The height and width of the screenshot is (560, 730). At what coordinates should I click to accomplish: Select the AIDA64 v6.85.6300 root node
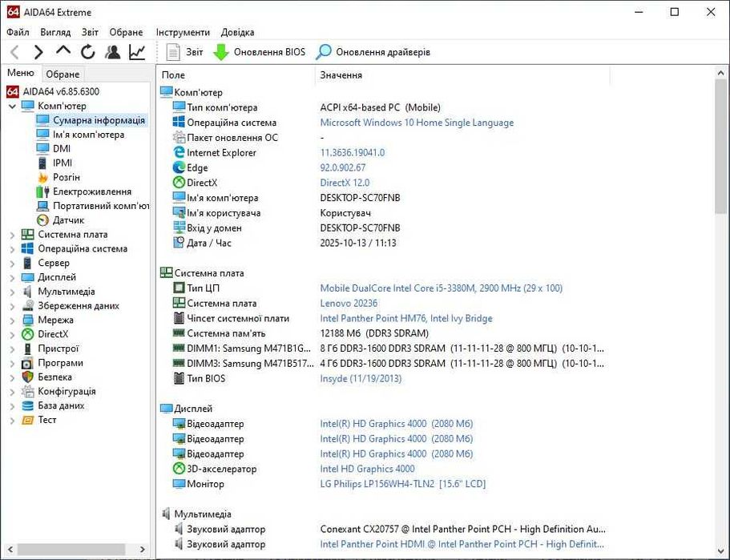pos(53,91)
